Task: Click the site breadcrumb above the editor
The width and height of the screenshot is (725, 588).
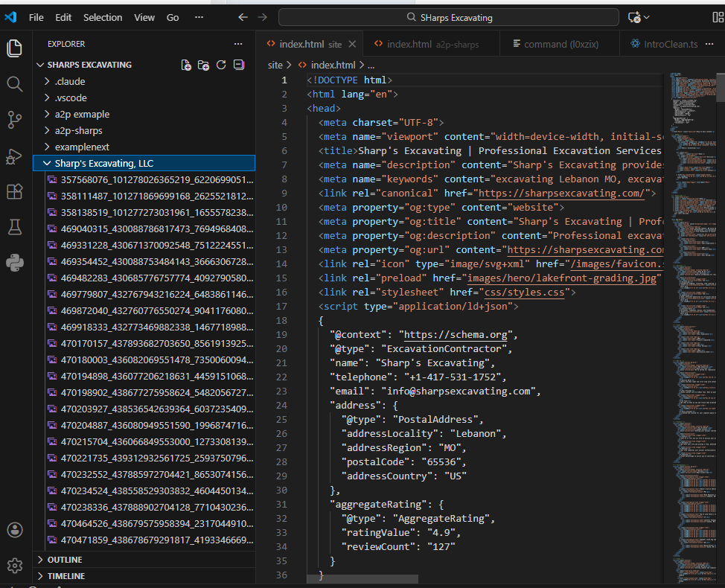Action: 275,65
